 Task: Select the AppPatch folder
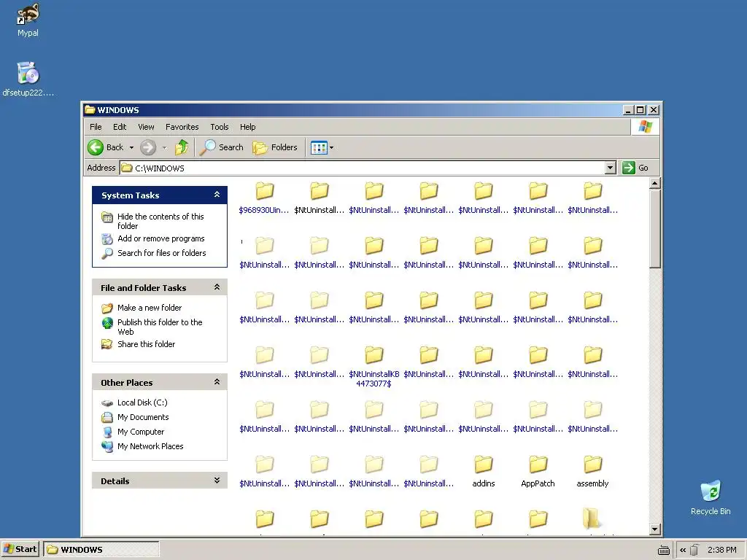pyautogui.click(x=538, y=471)
